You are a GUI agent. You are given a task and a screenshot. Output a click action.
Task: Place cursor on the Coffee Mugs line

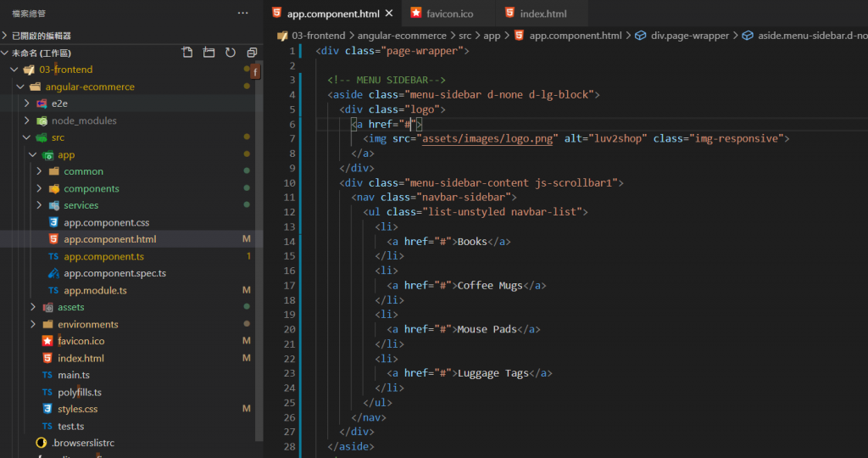[x=466, y=286]
